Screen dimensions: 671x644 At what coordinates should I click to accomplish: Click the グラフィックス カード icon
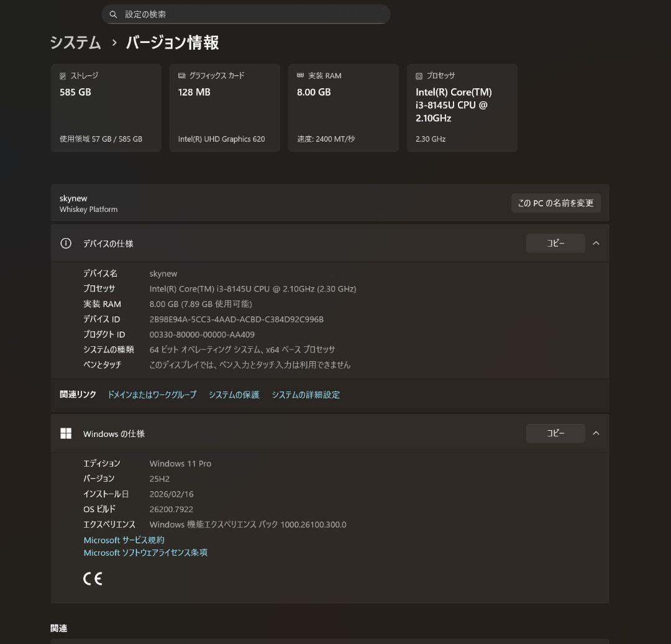point(181,76)
